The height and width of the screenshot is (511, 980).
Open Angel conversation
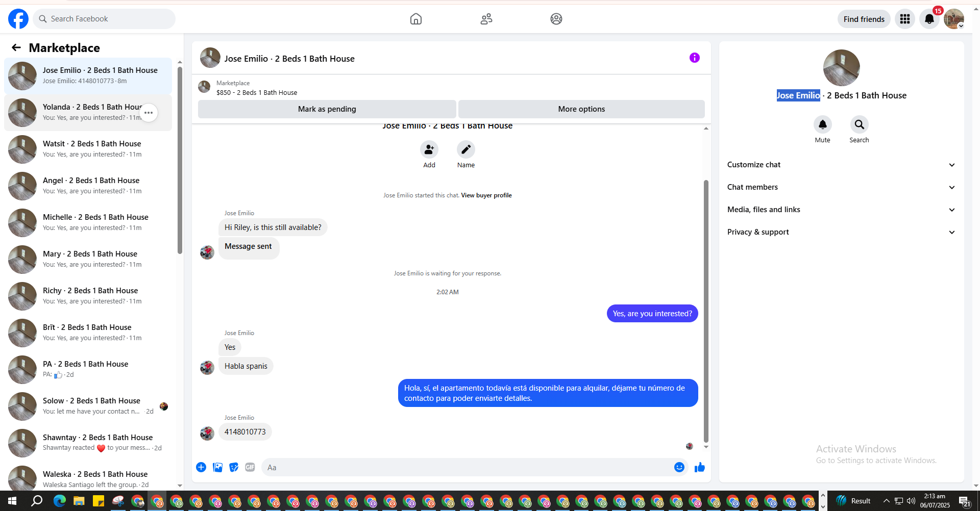tap(88, 186)
